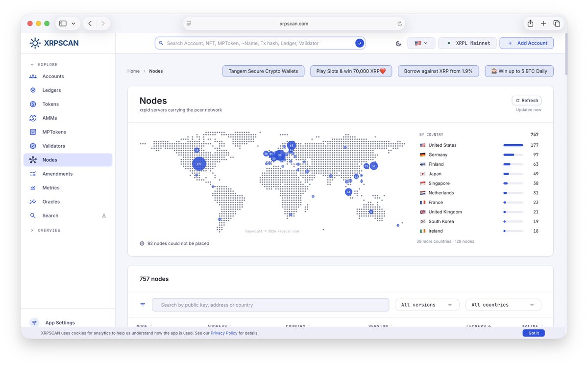The height and width of the screenshot is (366, 588).
Task: Open Safari sidebar options chevron
Action: tap(73, 24)
